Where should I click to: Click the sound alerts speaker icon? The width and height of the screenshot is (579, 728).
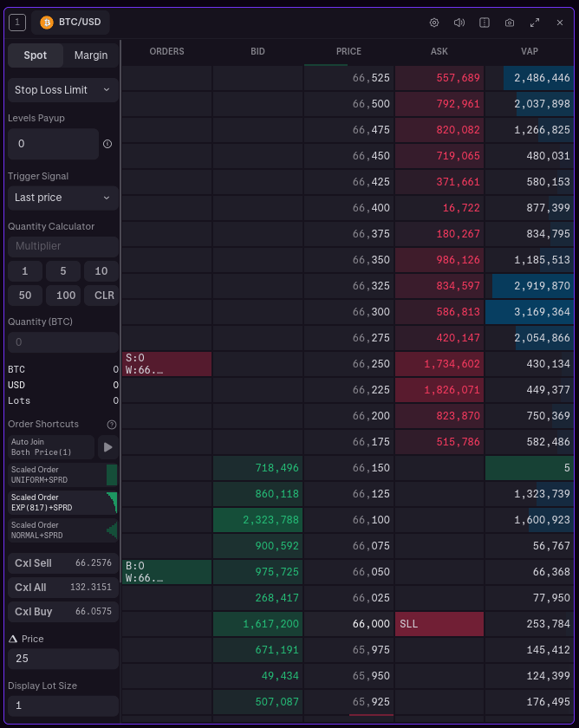(459, 23)
